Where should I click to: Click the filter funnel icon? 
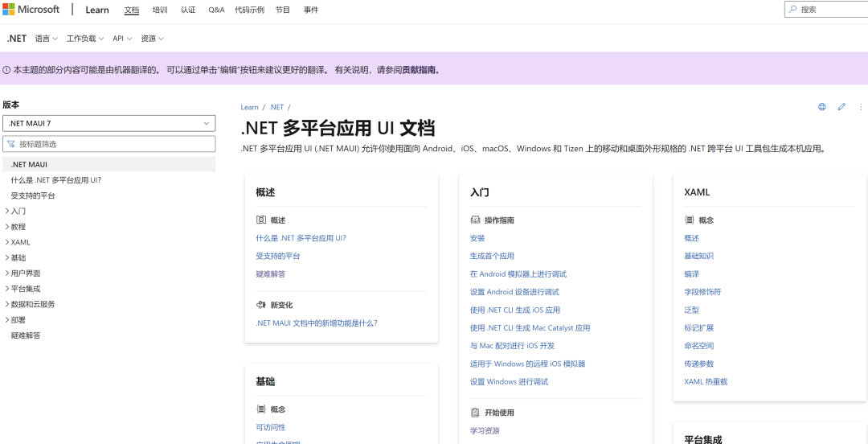click(x=11, y=144)
